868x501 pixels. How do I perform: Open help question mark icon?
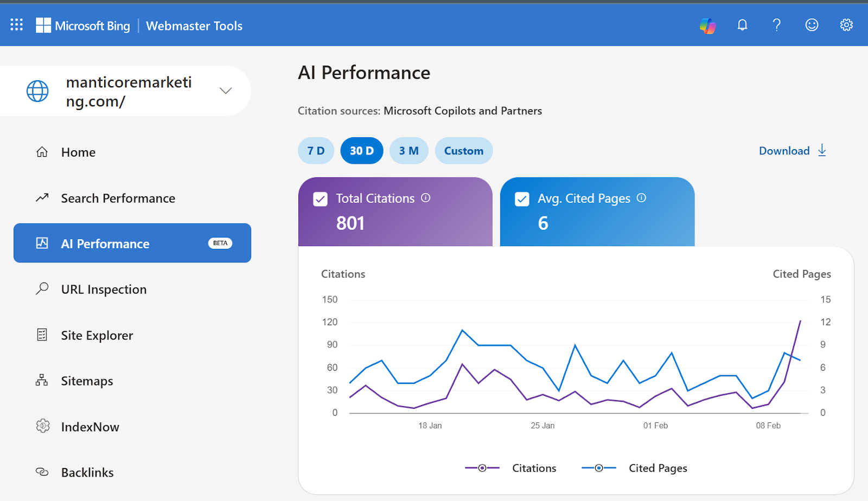pyautogui.click(x=777, y=25)
